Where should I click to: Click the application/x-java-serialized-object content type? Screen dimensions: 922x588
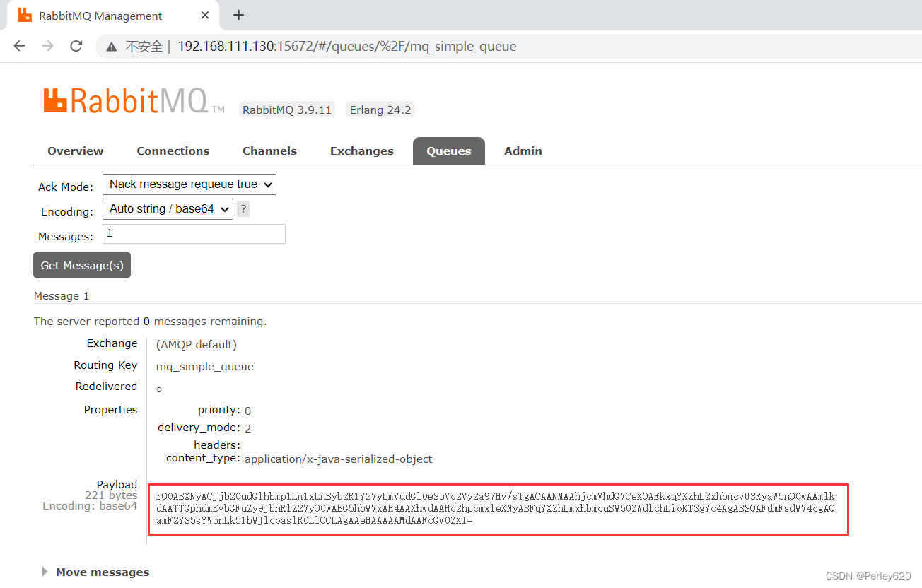[x=339, y=459]
